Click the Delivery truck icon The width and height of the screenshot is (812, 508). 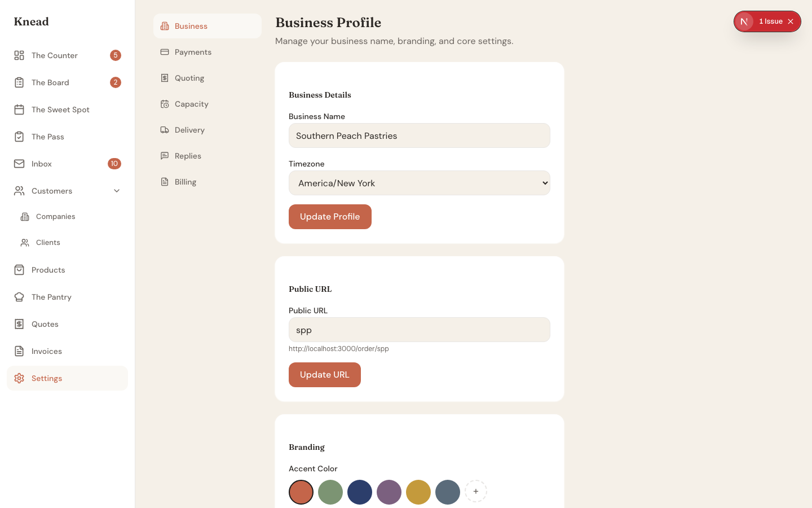coord(164,130)
